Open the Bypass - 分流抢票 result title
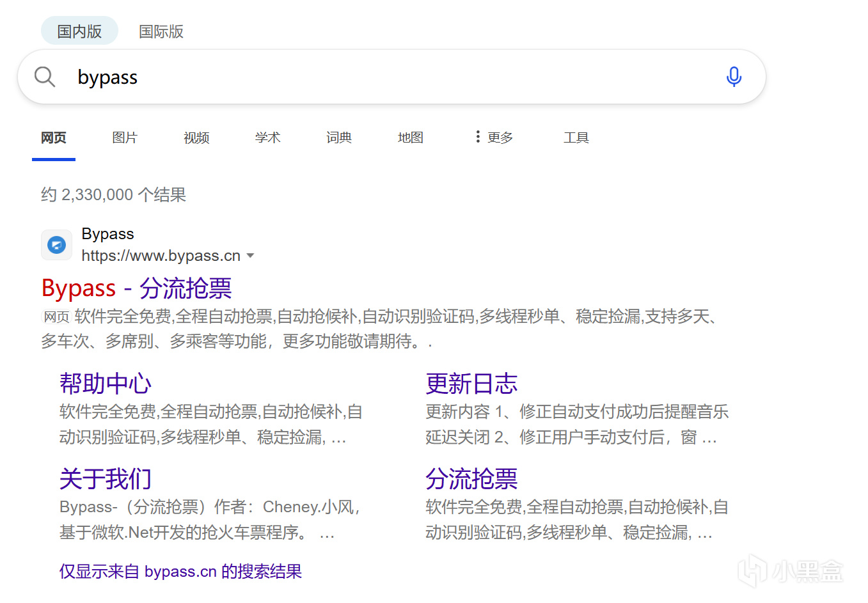Image resolution: width=868 pixels, height=603 pixels. 136,288
